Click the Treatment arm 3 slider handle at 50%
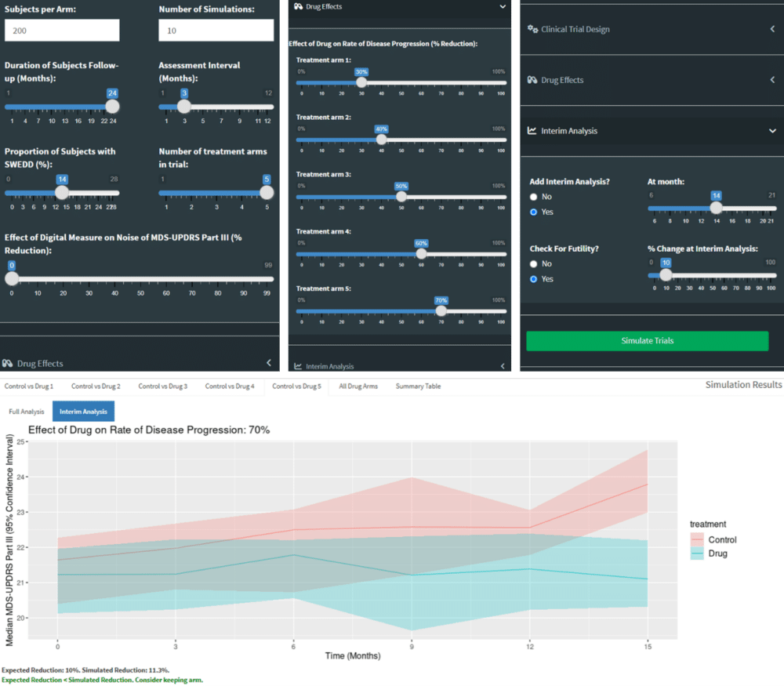Image resolution: width=784 pixels, height=686 pixels. pyautogui.click(x=401, y=197)
